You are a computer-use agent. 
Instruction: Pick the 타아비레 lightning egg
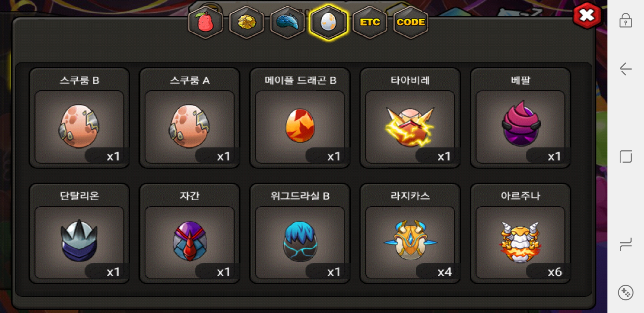pyautogui.click(x=410, y=118)
